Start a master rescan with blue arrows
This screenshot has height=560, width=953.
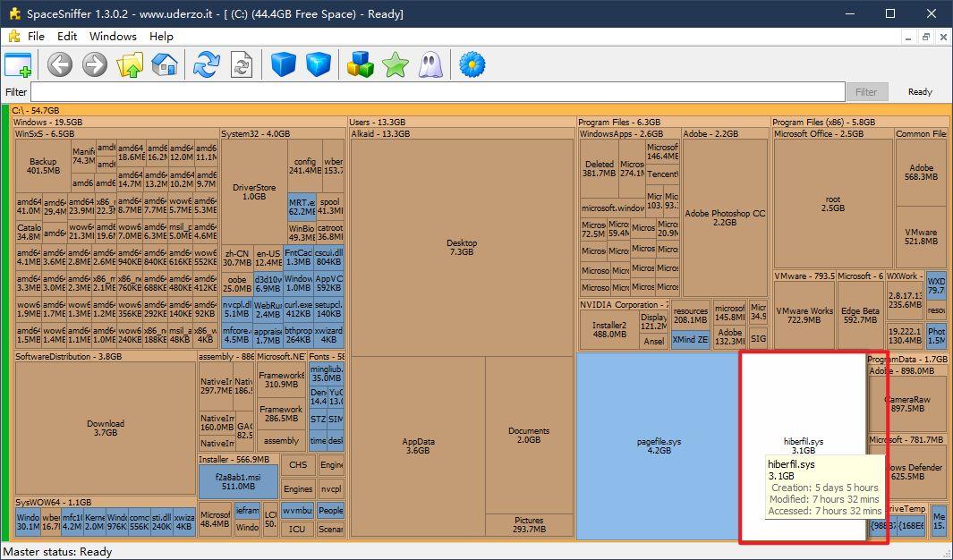coord(207,64)
